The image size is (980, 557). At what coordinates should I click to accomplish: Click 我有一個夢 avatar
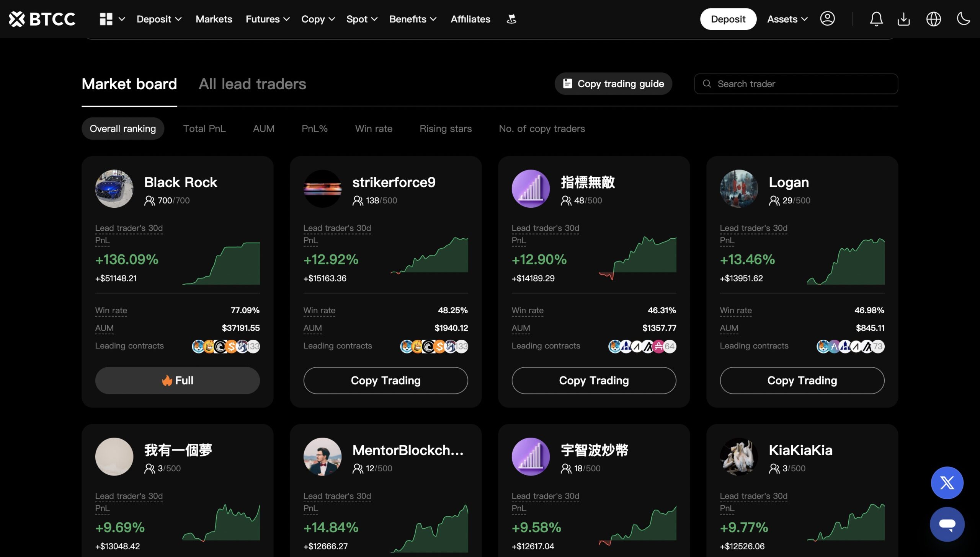114,457
